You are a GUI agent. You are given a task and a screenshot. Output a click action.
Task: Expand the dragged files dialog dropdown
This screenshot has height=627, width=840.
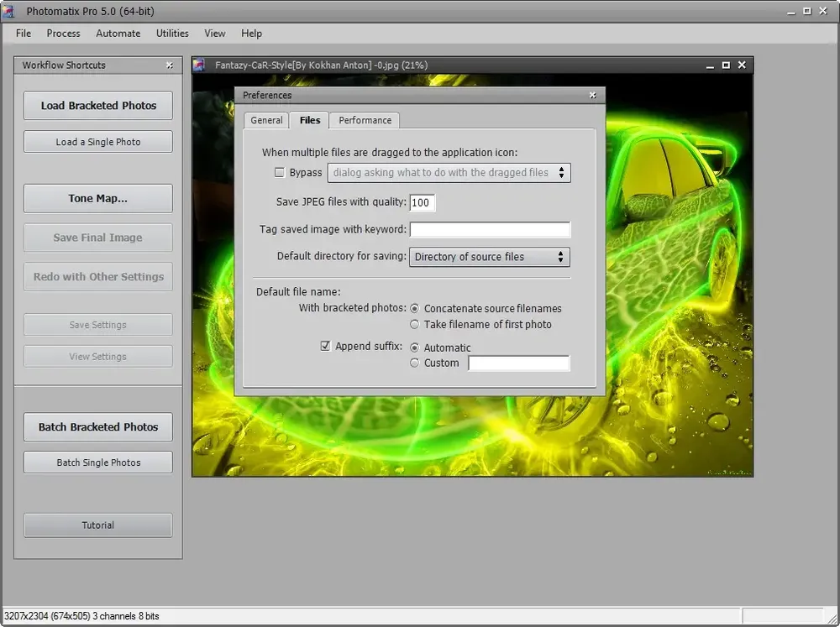coord(449,172)
